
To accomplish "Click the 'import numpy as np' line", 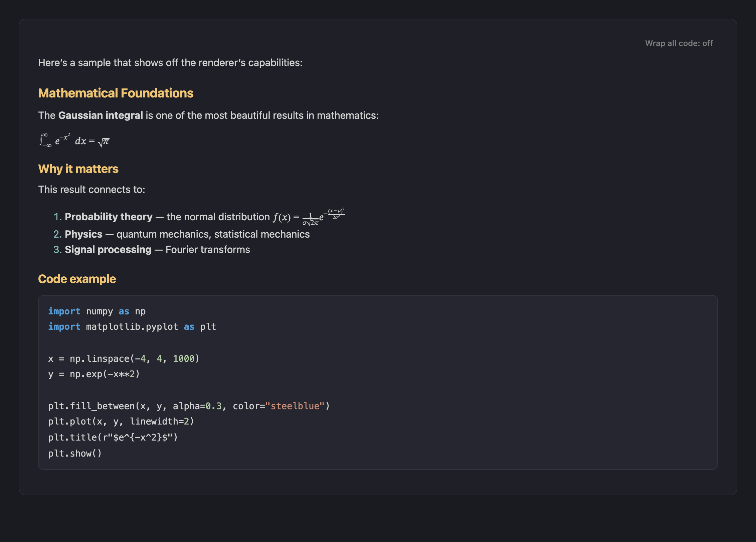I will (x=97, y=311).
